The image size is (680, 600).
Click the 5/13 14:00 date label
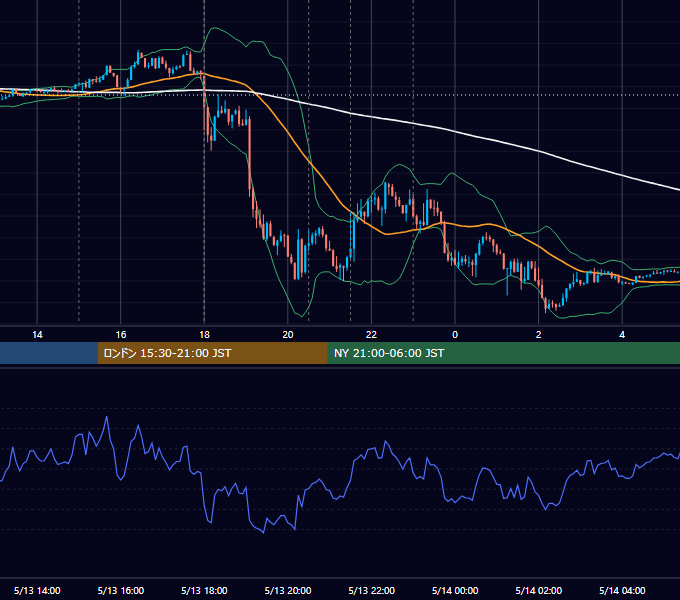click(x=37, y=590)
